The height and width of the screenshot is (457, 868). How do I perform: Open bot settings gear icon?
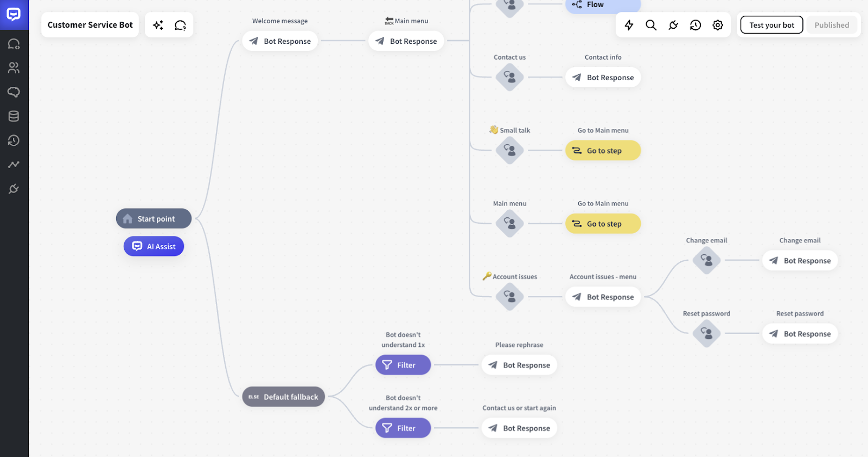(x=718, y=25)
